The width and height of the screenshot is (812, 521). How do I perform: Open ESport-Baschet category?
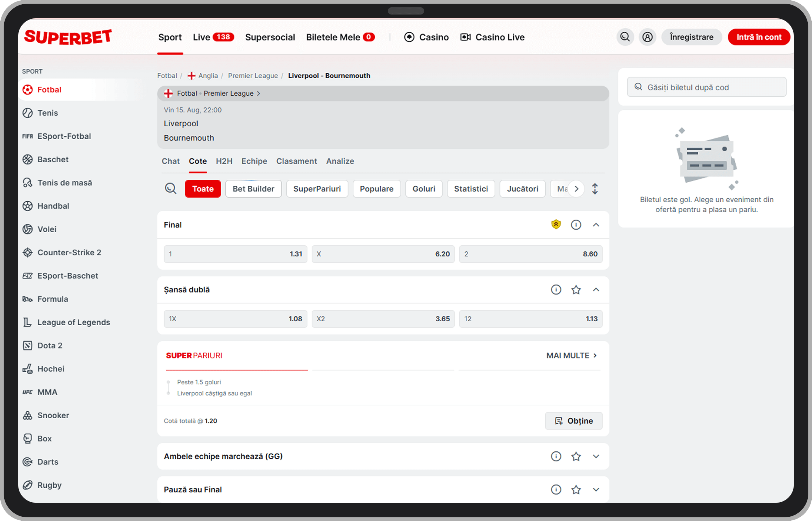coord(60,276)
